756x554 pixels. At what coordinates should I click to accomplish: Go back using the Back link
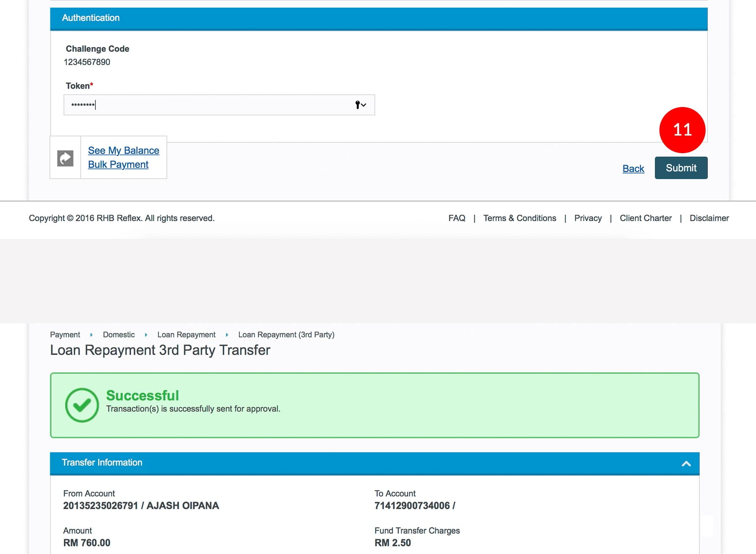tap(633, 168)
